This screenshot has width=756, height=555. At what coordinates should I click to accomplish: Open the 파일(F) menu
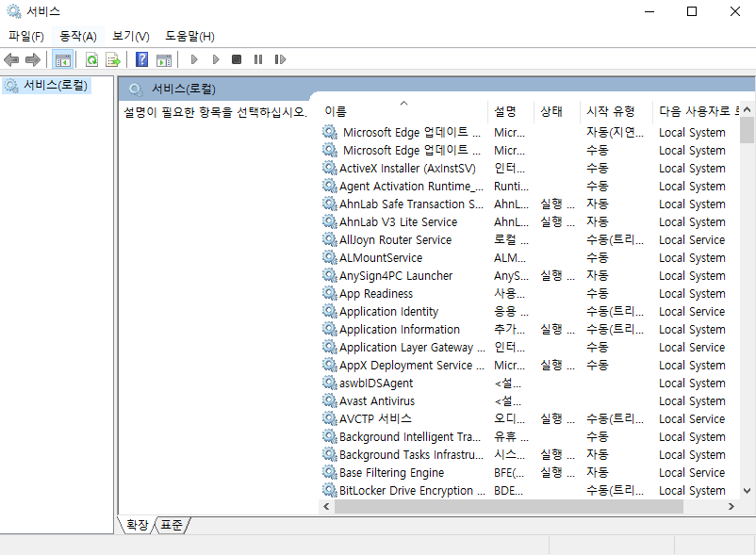coord(26,36)
